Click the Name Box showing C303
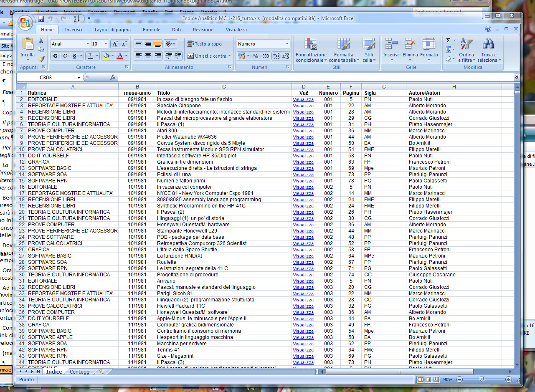The image size is (535, 392). click(46, 78)
